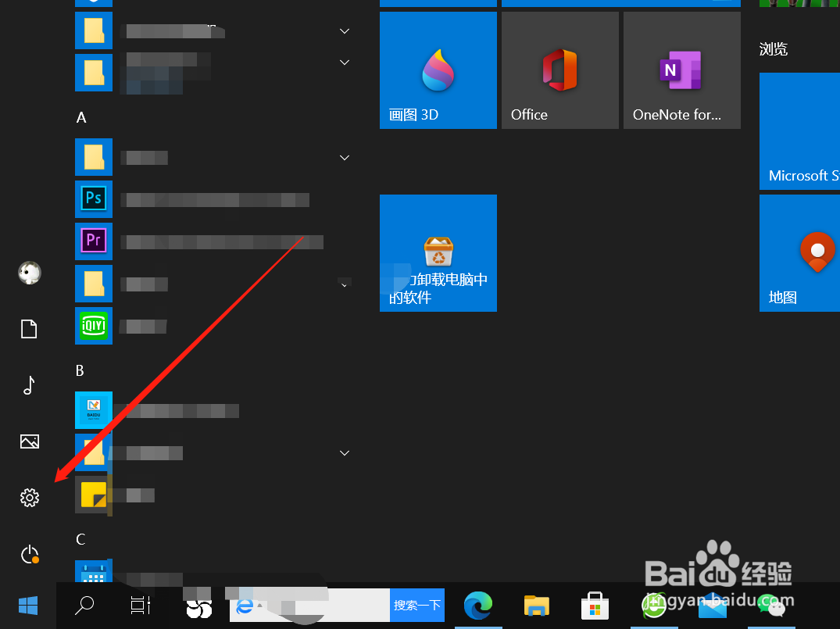Open taskbar search magnifier
Screen dimensions: 840x629
click(84, 606)
